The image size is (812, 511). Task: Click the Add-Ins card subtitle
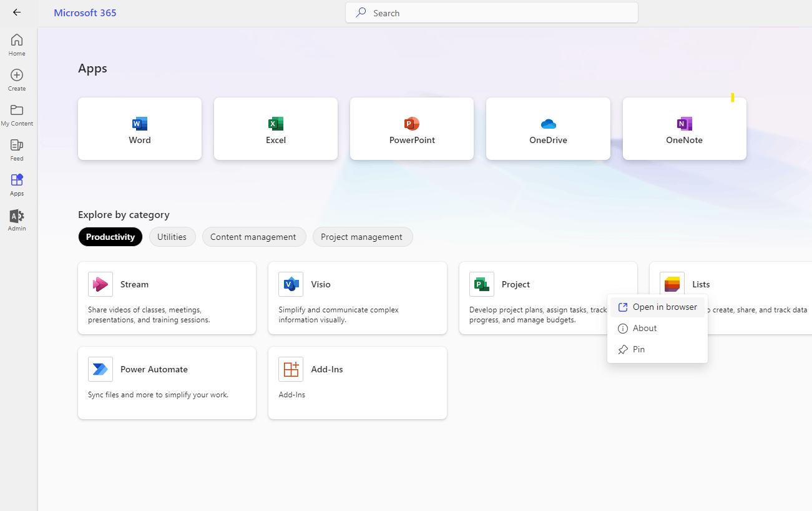pos(292,395)
